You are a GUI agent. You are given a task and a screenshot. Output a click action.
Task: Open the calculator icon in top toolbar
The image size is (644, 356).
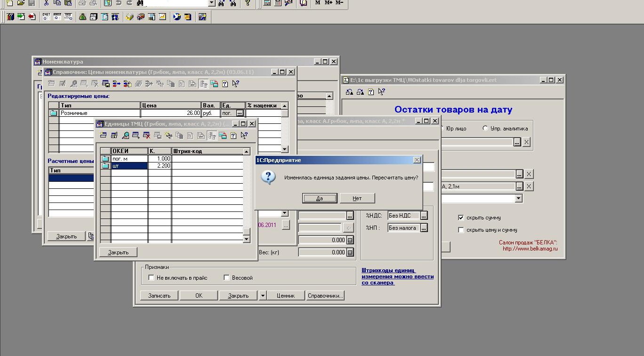click(267, 3)
